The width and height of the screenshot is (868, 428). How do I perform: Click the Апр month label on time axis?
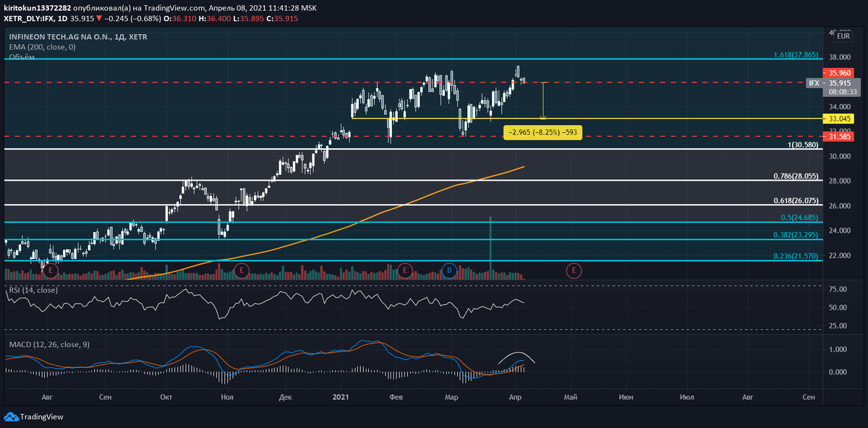coord(516,397)
